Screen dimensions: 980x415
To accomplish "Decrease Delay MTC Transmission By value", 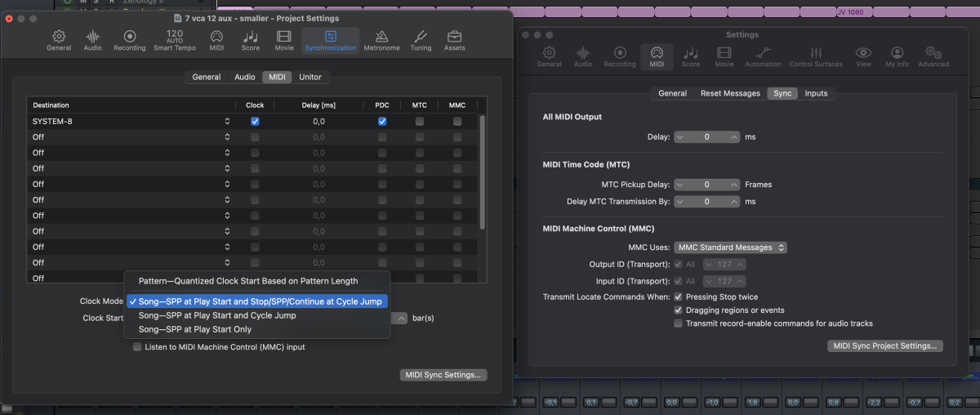I will (x=680, y=201).
